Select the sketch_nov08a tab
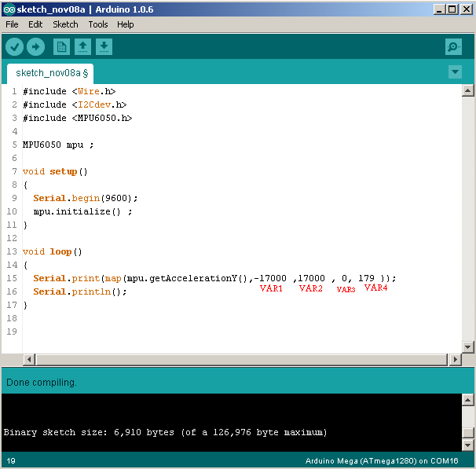The image size is (476, 469). 50,73
